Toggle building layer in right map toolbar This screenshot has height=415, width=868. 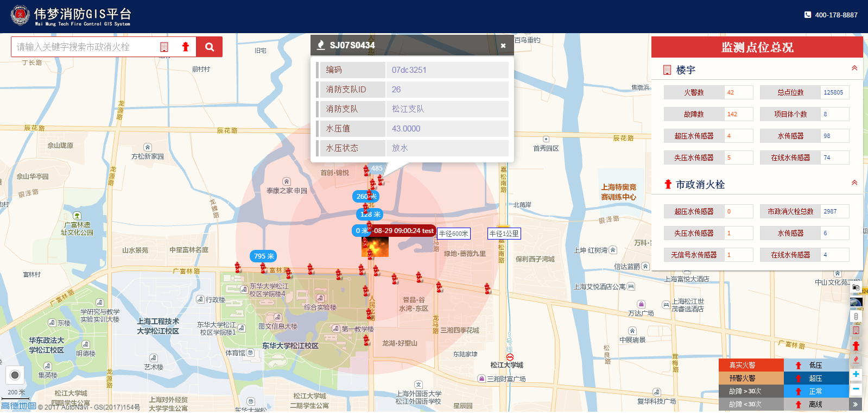pos(856,331)
